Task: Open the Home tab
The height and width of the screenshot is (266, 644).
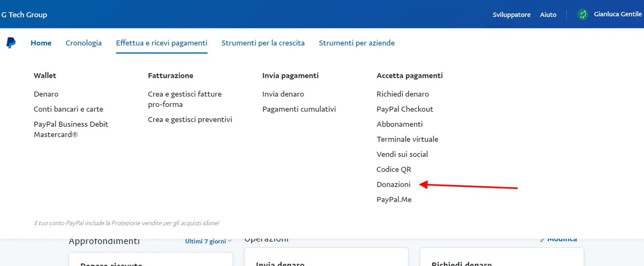Action: click(41, 43)
